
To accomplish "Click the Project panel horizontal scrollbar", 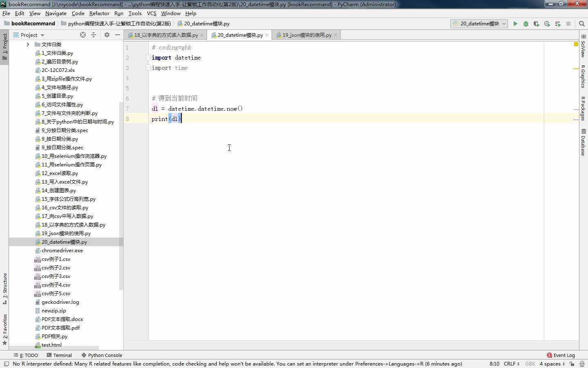I will pos(54,347).
